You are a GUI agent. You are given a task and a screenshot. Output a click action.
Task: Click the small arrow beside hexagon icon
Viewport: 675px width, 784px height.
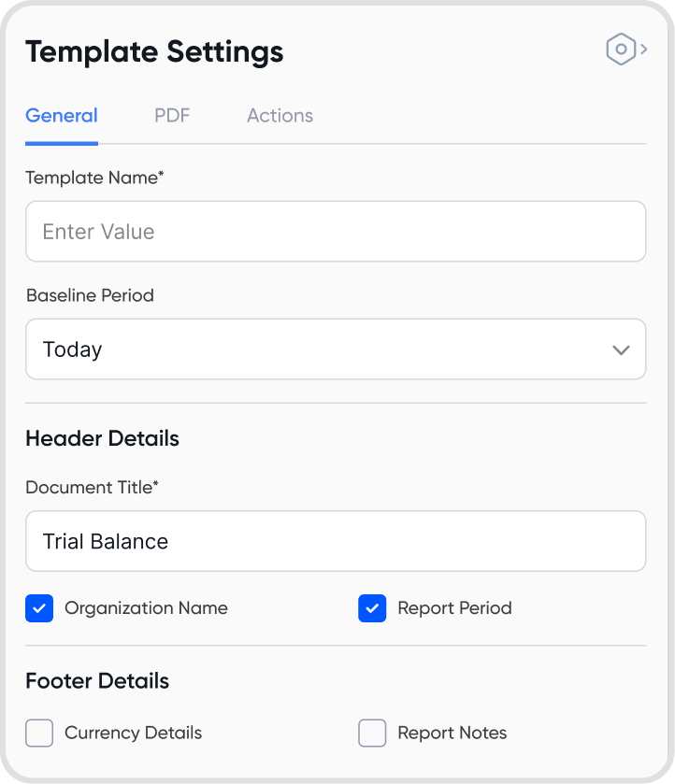point(644,50)
